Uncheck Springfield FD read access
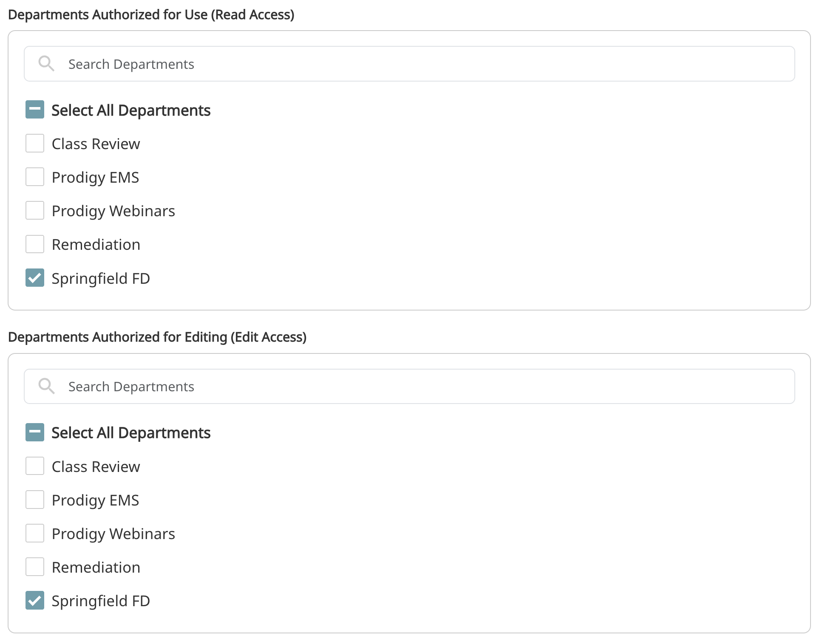 (x=35, y=278)
